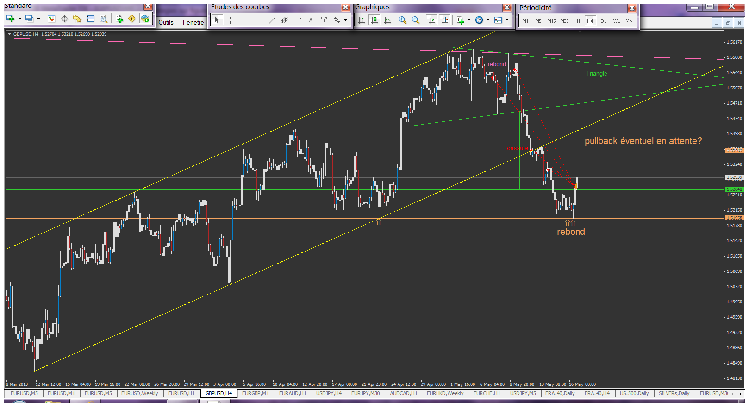Switch chart to bar chart mode

pyautogui.click(x=361, y=20)
